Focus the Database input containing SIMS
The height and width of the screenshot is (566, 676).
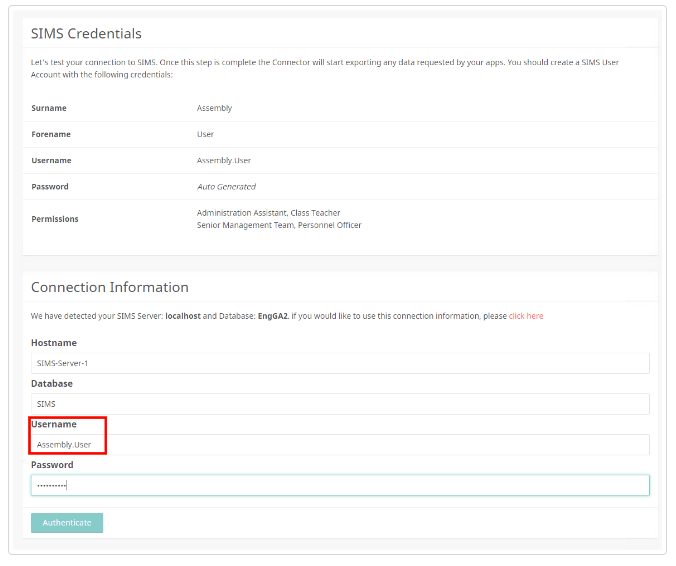click(340, 404)
